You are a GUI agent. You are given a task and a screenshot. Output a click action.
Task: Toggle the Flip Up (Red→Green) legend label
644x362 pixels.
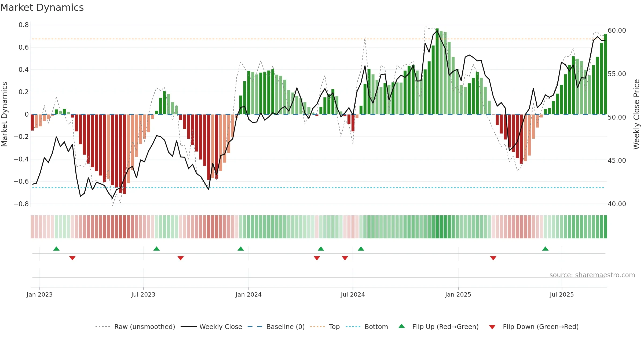coord(445,327)
